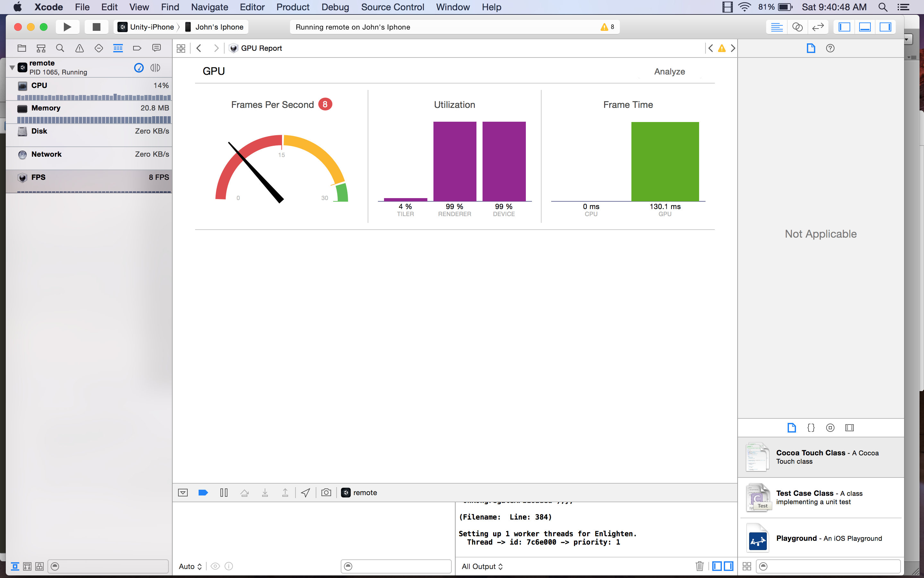Screen dimensions: 924x578
Task: Open the Project navigator folder icon
Action: pyautogui.click(x=22, y=48)
